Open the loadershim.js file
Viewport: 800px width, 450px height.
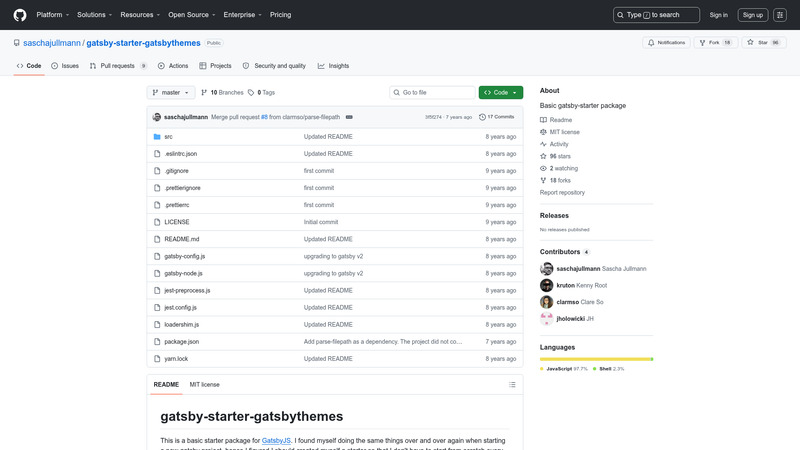[x=182, y=324]
